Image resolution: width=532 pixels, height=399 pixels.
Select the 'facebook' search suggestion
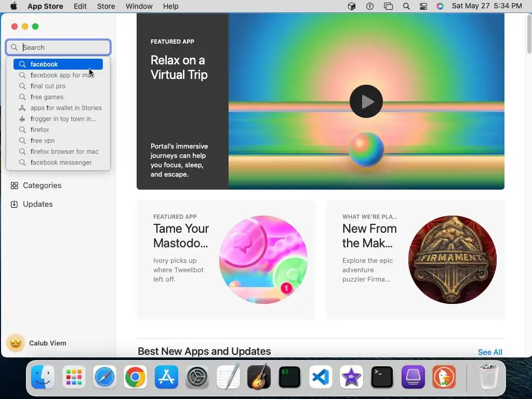[58, 64]
